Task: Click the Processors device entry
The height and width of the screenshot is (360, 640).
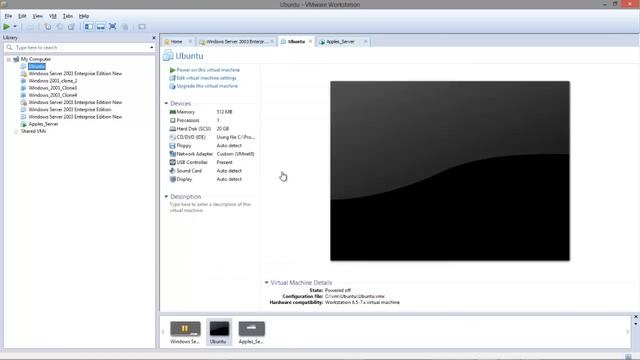Action: point(188,120)
